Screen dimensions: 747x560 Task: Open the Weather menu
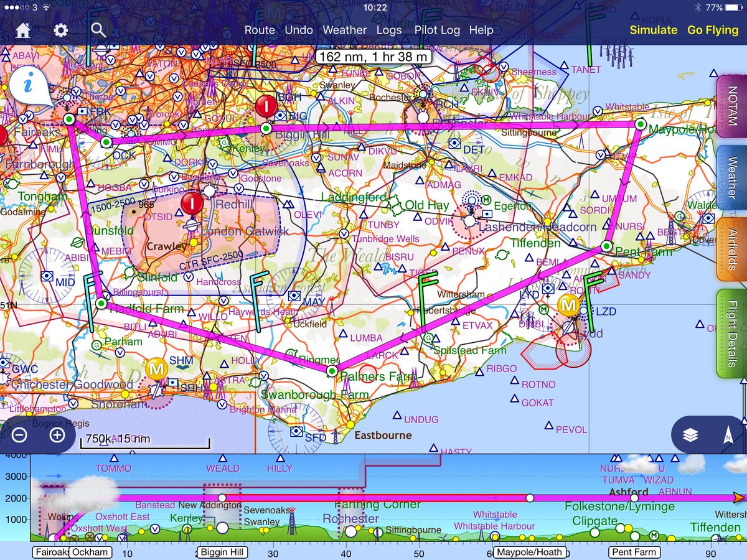[x=345, y=30]
